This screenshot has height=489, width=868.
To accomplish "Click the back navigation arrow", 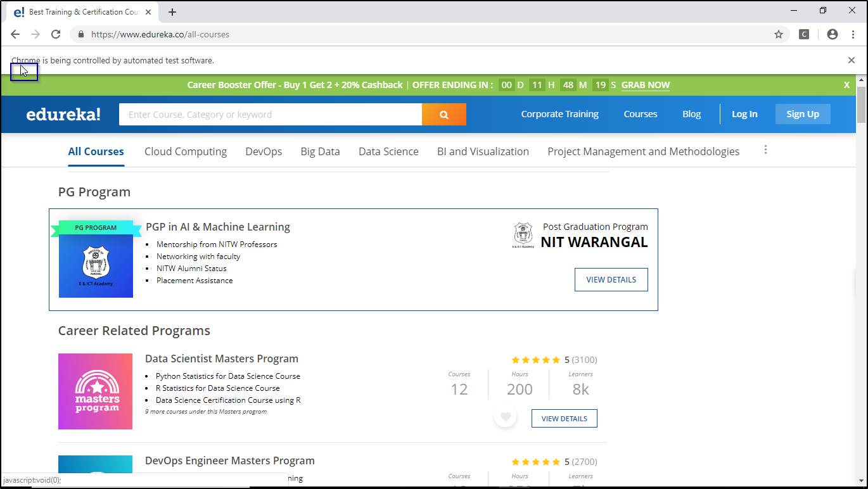I will click(x=15, y=34).
